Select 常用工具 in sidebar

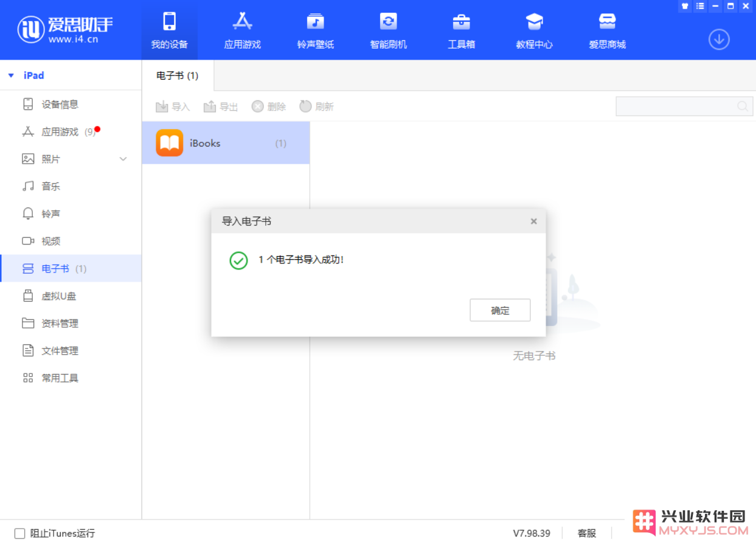click(x=71, y=378)
